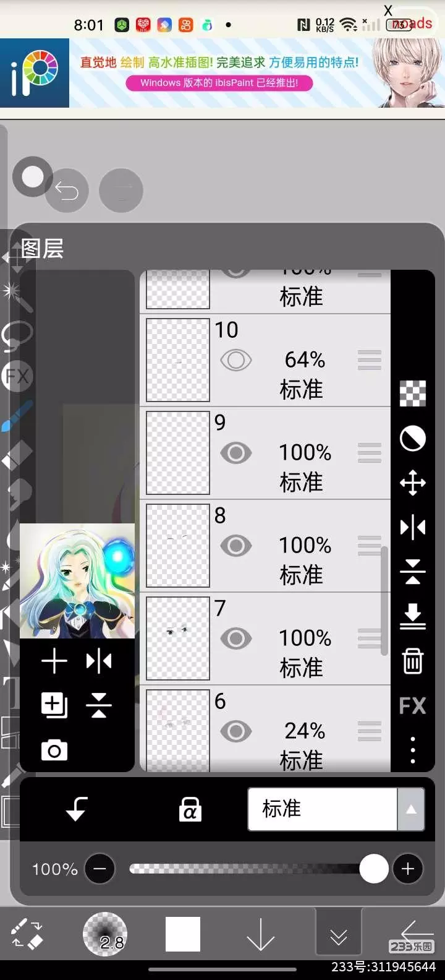Collapse panel with double chevron down button
The width and height of the screenshot is (445, 980).
[x=338, y=937]
